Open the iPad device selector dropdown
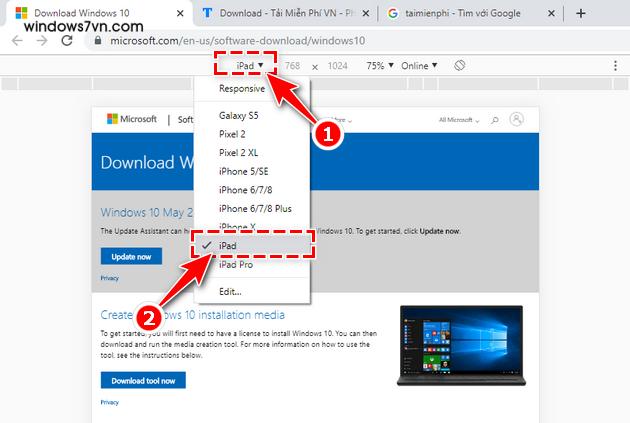The image size is (630, 423). pyautogui.click(x=249, y=66)
